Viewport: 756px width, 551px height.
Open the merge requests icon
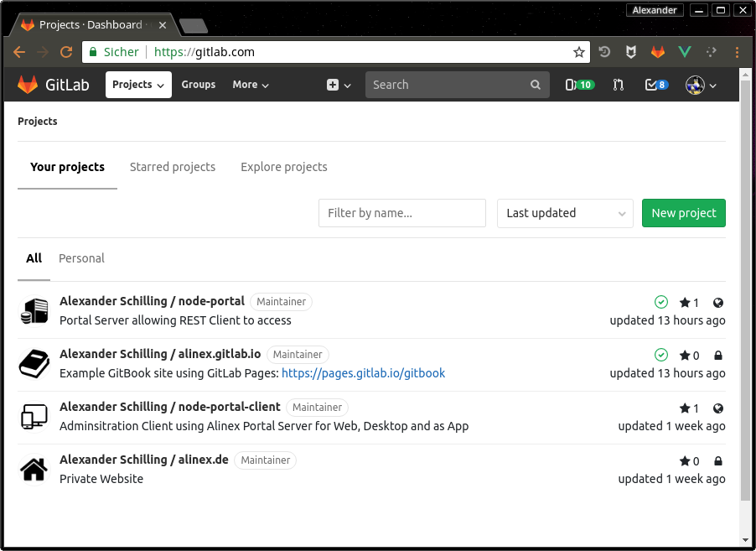point(618,85)
